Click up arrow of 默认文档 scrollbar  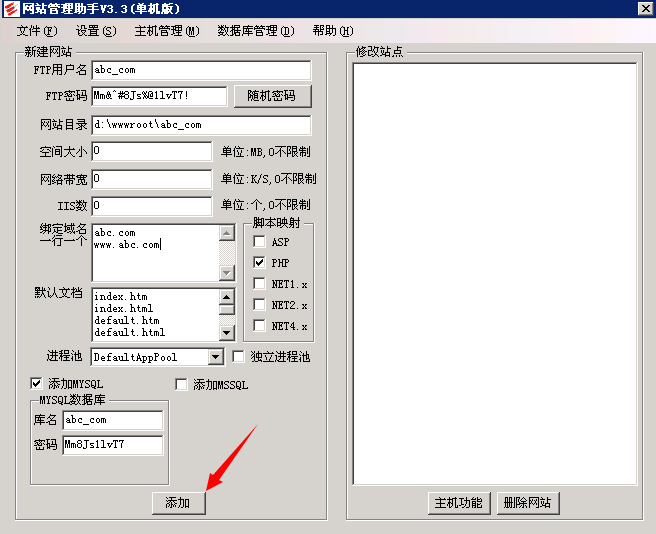(226, 297)
